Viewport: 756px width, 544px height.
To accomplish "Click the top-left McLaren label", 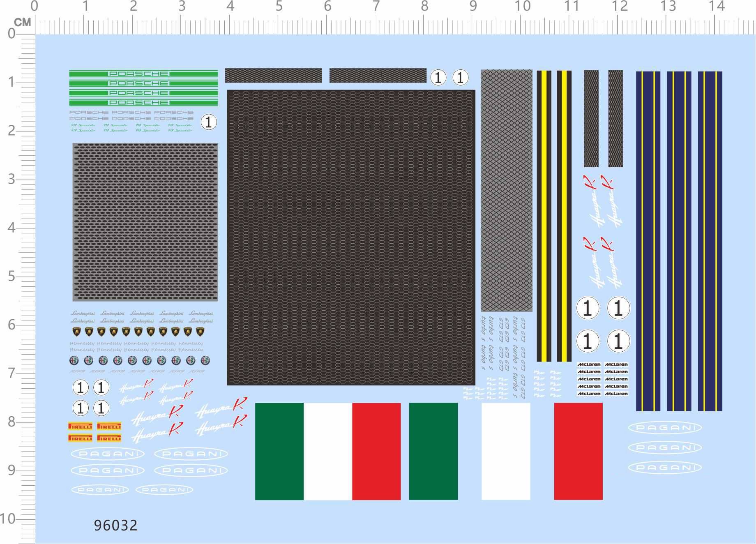I will coord(589,364).
